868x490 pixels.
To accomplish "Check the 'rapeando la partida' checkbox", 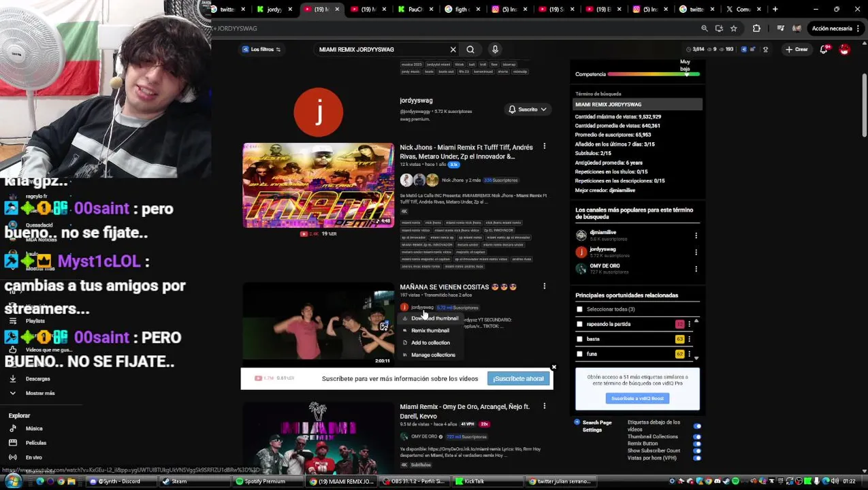I will pyautogui.click(x=579, y=325).
